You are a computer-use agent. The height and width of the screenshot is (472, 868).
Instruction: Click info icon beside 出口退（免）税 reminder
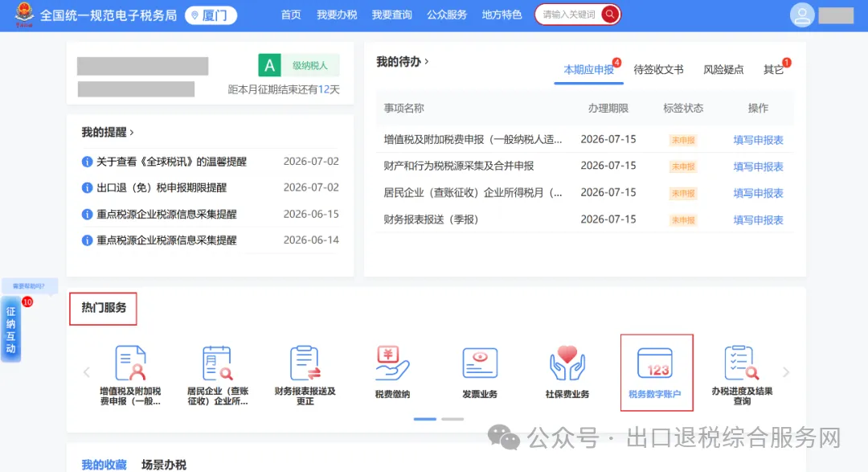[87, 188]
